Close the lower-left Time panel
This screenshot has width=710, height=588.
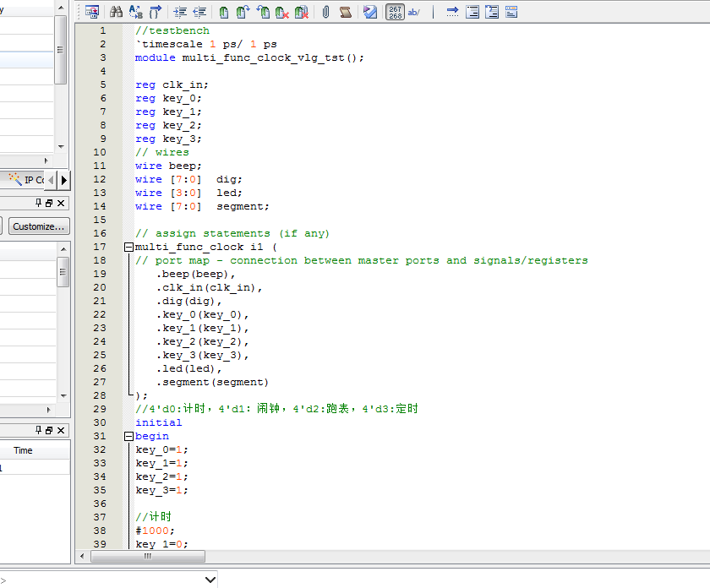(61, 431)
